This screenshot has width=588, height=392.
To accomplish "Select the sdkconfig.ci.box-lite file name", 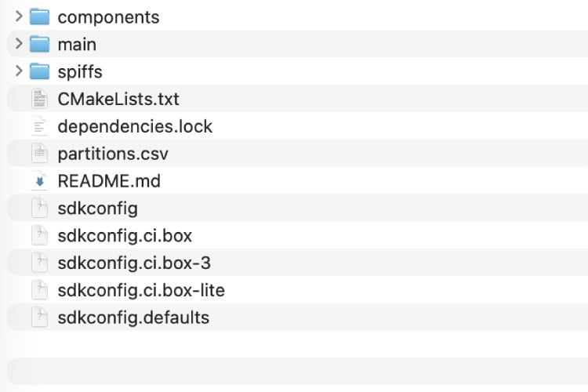I will pos(141,290).
